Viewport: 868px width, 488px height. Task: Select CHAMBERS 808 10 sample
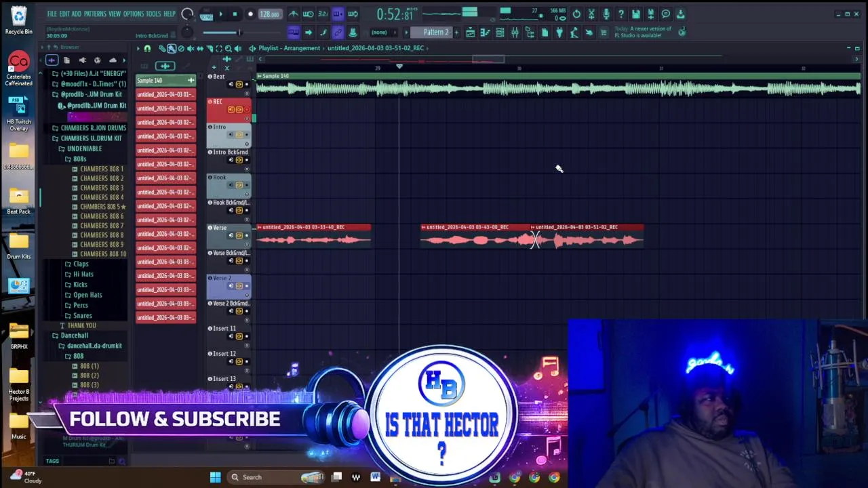100,253
